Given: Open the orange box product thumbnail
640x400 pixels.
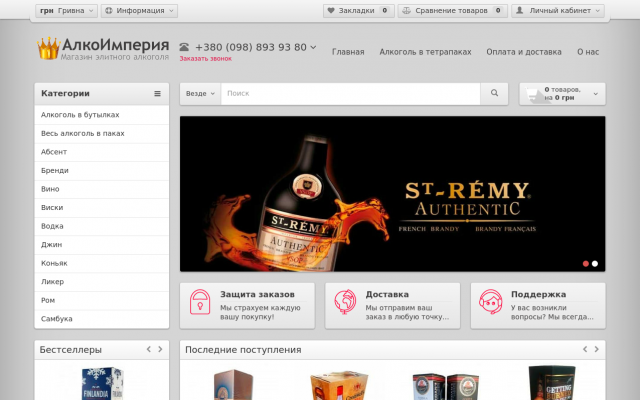Looking at the screenshot, I should tap(339, 385).
